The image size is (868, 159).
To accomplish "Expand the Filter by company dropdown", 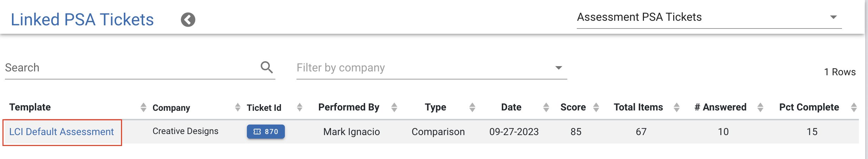I will click(432, 68).
